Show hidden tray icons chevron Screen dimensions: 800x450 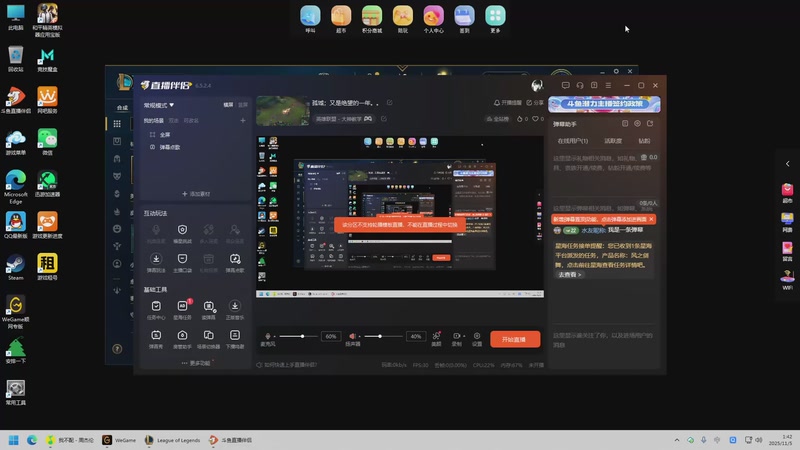click(x=677, y=440)
